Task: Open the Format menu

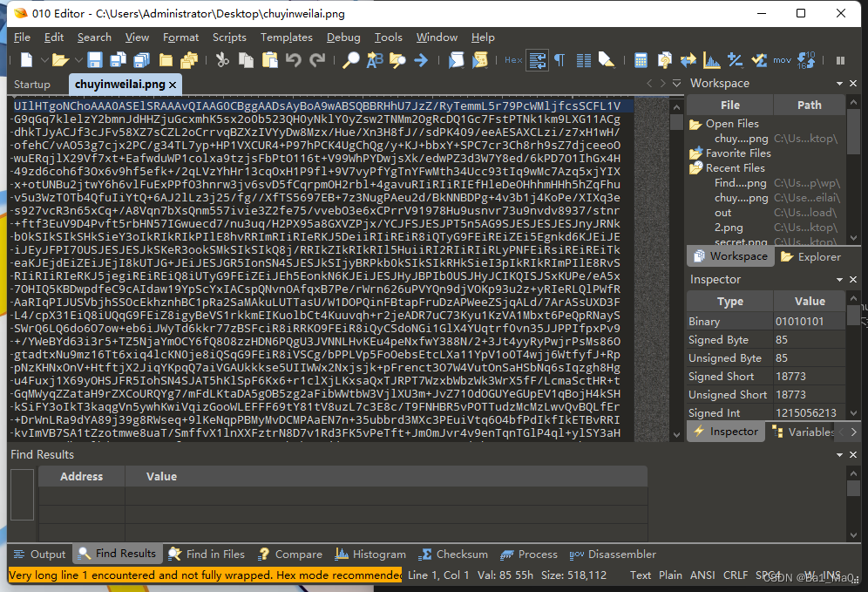Action: pos(180,37)
